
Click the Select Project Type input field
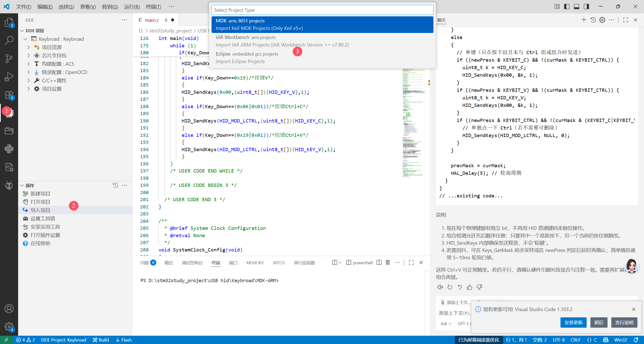pos(322,10)
